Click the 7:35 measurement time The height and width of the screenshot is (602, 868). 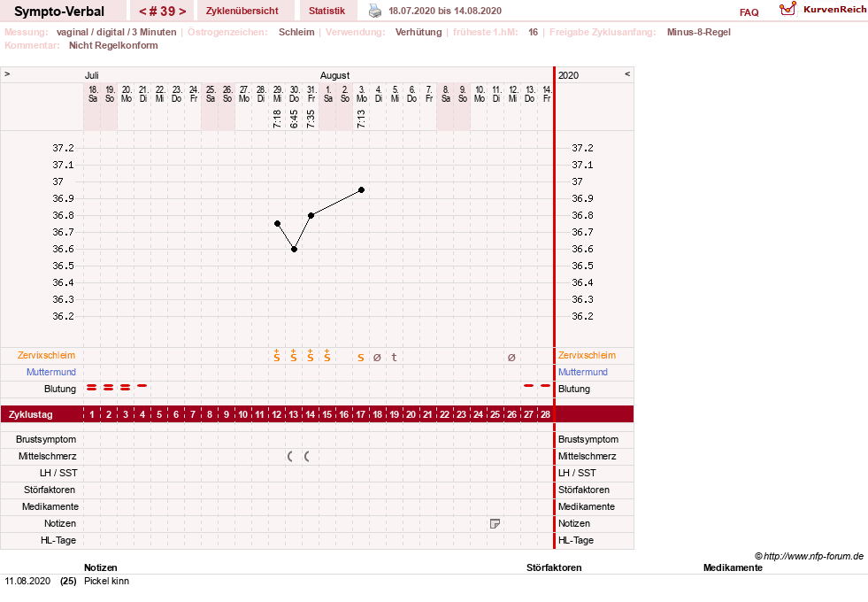point(311,119)
